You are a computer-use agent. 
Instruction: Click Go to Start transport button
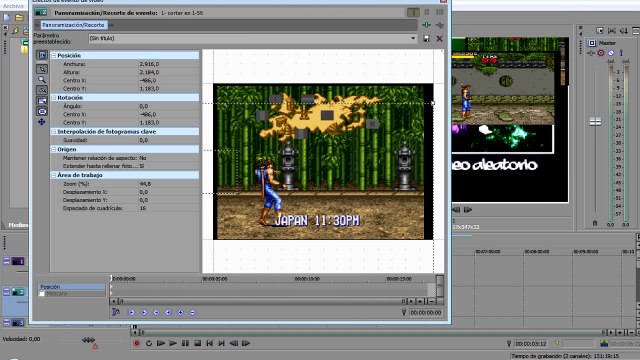coord(209,343)
